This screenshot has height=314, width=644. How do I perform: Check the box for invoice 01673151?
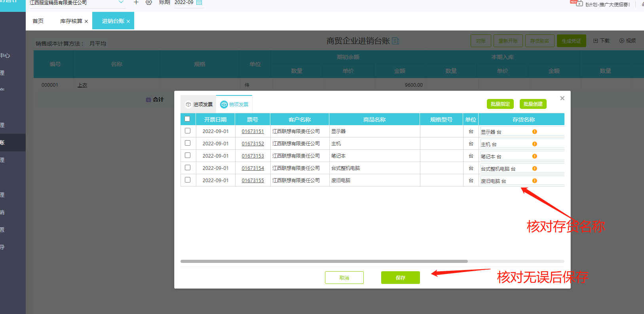188,131
